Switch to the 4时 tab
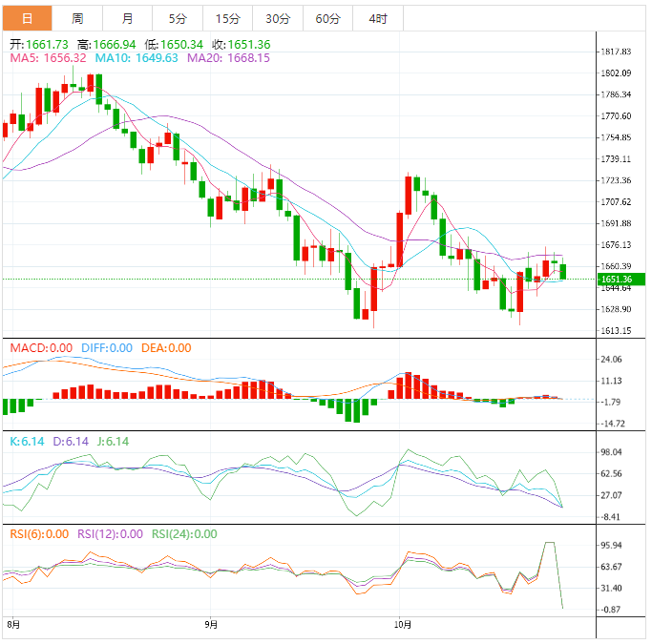 click(377, 19)
